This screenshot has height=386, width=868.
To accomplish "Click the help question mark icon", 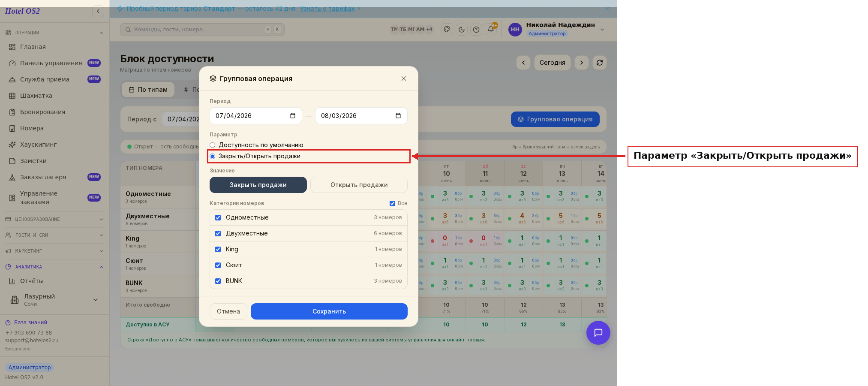I will point(476,30).
